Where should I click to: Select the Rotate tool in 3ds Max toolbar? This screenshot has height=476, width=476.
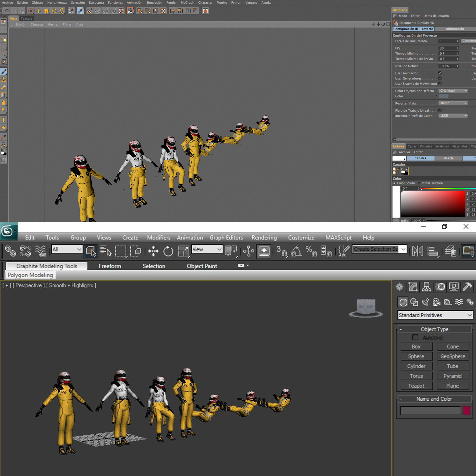[x=168, y=251]
